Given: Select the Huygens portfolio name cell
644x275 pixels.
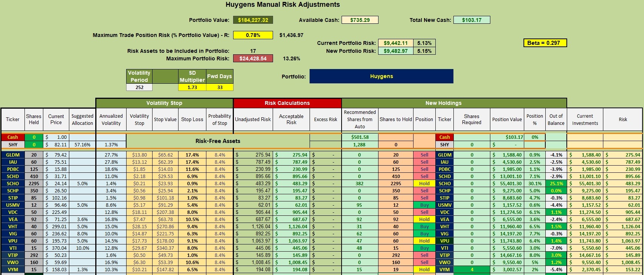Looking at the screenshot, I should 382,76.
